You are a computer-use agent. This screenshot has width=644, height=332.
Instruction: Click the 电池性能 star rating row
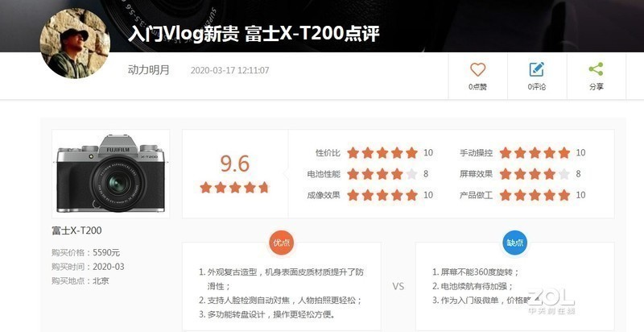pos(368,174)
